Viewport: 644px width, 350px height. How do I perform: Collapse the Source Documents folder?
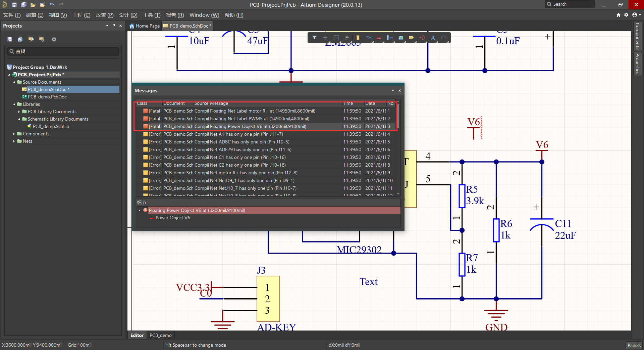click(x=14, y=82)
